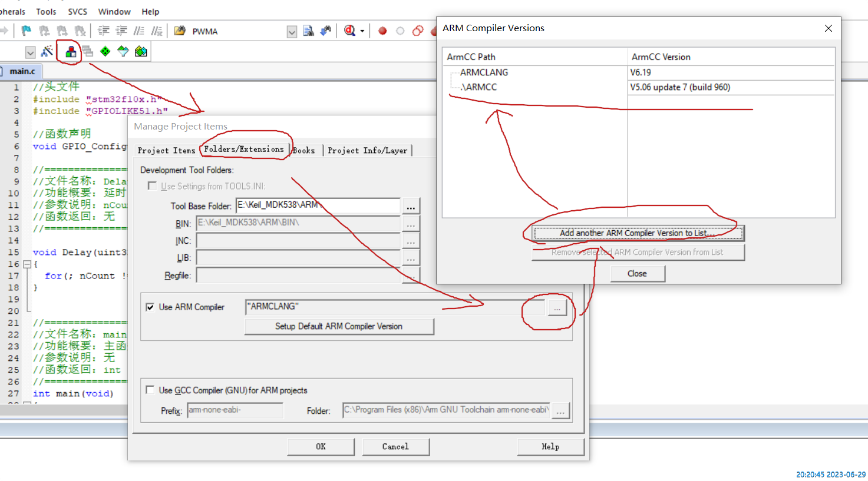The image size is (868, 481).
Task: Select .\ARMCC row in compiler list
Action: pos(638,87)
